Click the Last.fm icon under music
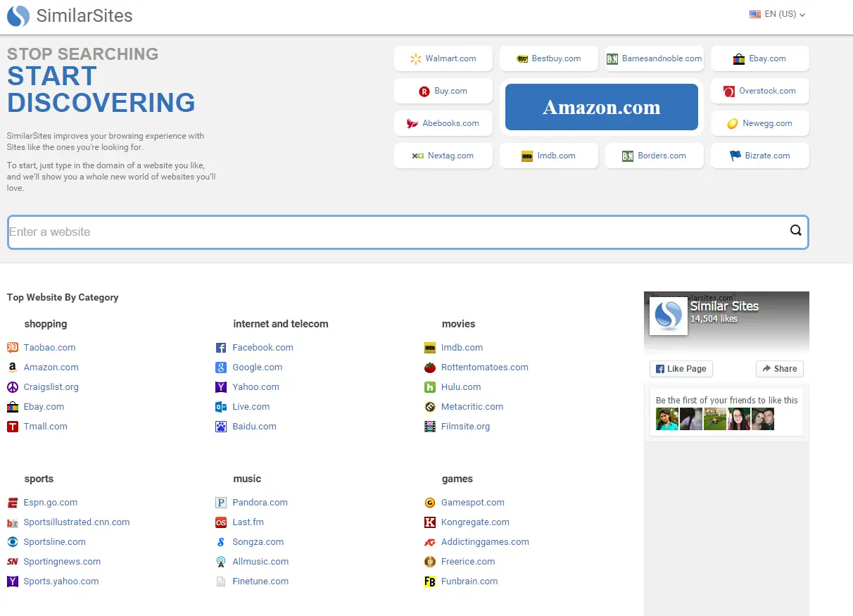 tap(221, 522)
